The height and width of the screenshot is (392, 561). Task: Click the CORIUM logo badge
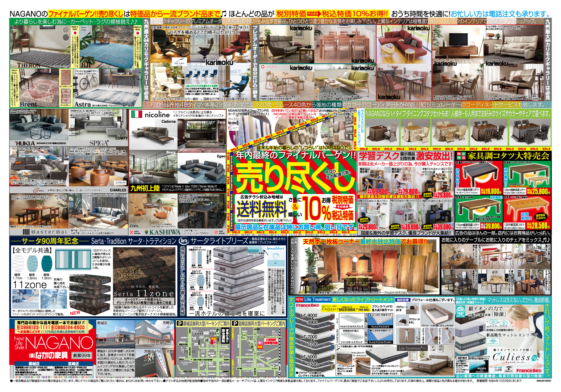click(120, 183)
